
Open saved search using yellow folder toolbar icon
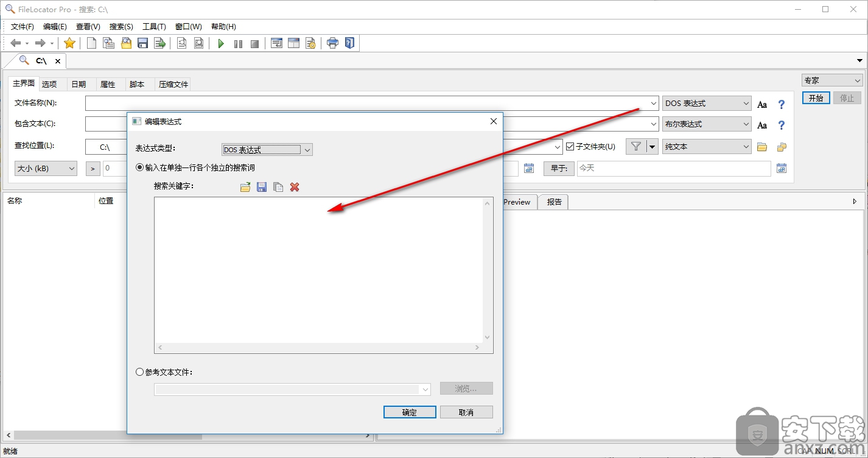[126, 43]
